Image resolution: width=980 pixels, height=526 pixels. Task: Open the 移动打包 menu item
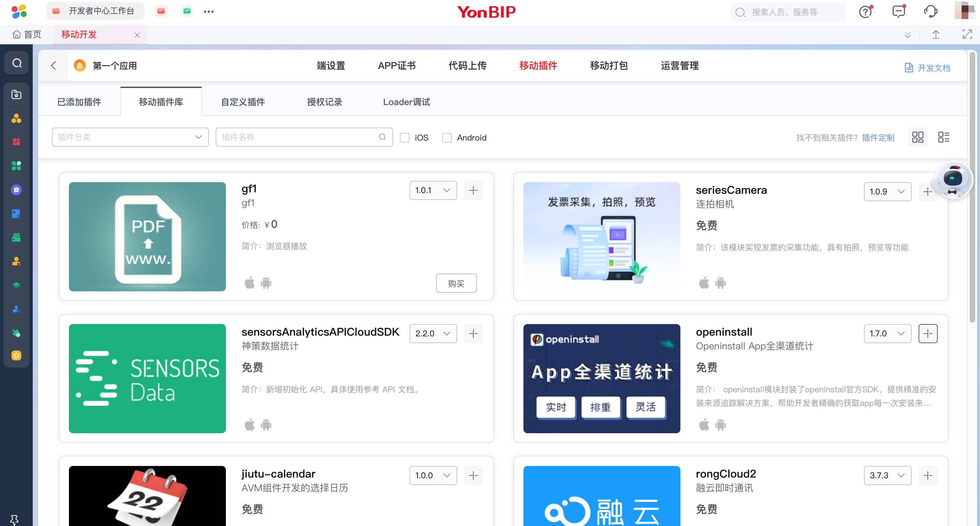[608, 66]
